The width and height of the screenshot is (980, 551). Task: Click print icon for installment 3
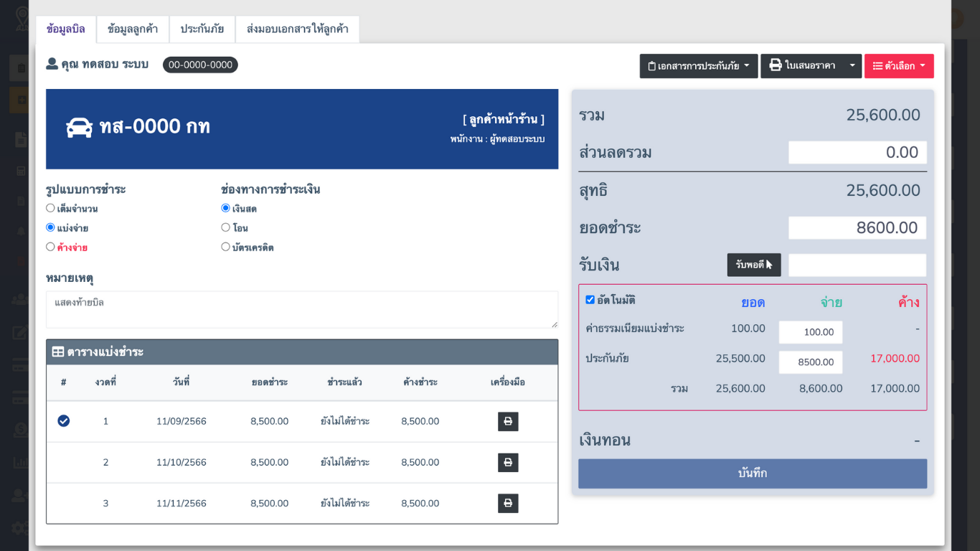(508, 503)
